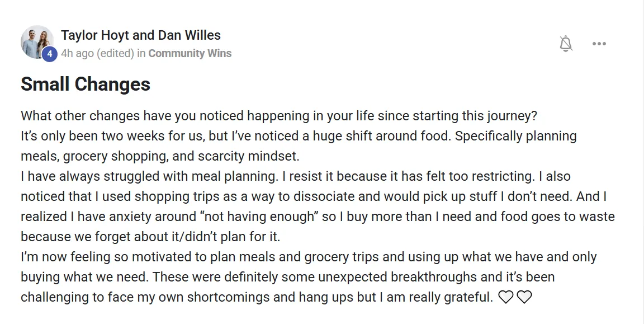Toggle the muted bell notification icon
Screen dimensions: 644x324
click(566, 44)
